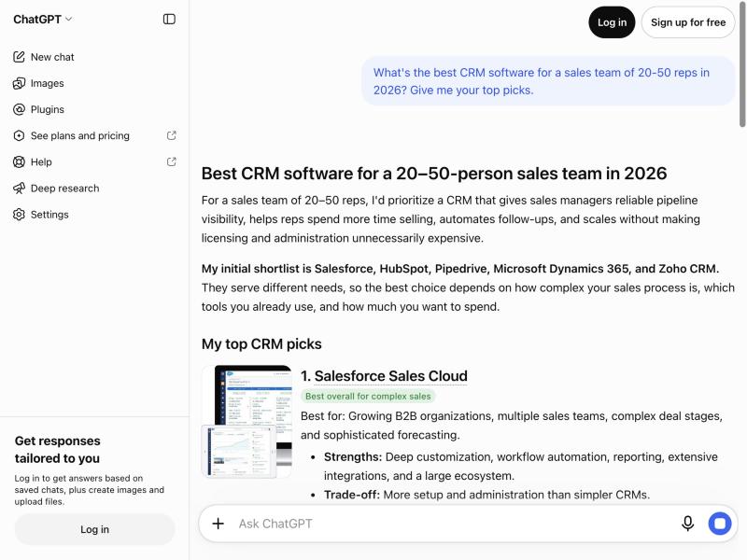Screen dimensions: 747x560
Task: Click the Settings gear icon
Action: coord(19,215)
